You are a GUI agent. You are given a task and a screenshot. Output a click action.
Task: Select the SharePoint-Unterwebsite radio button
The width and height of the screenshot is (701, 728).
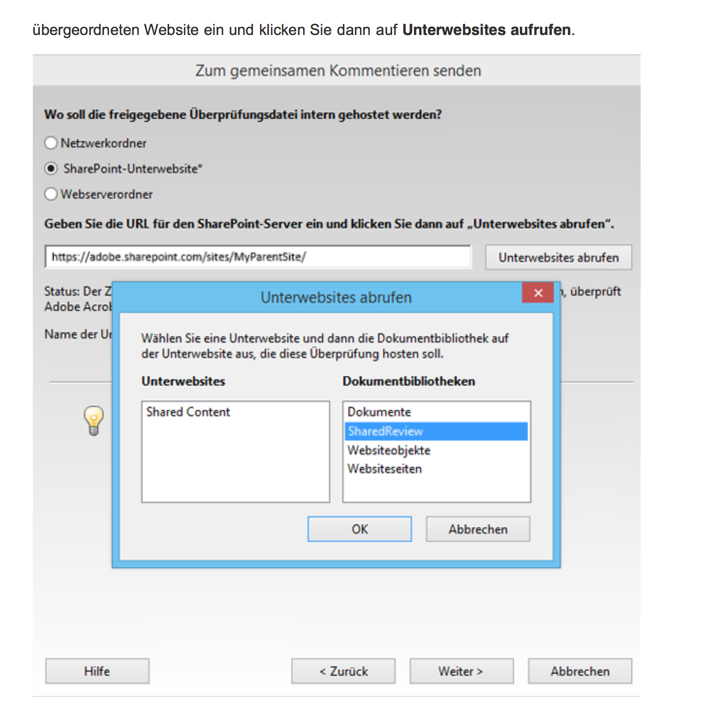point(51,168)
